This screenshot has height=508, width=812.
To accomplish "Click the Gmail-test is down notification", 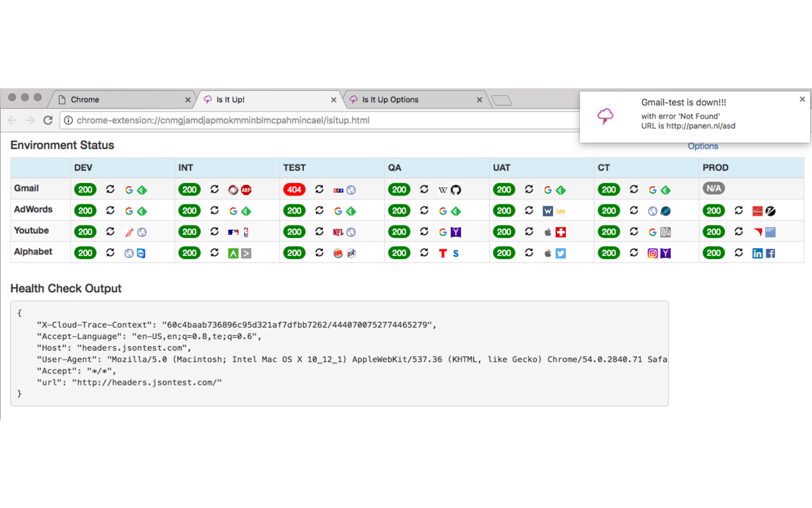I will coord(695,116).
